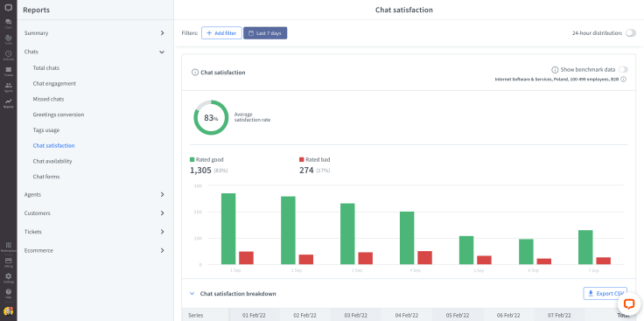Click the Add filter button
The height and width of the screenshot is (321, 644).
[x=221, y=33]
